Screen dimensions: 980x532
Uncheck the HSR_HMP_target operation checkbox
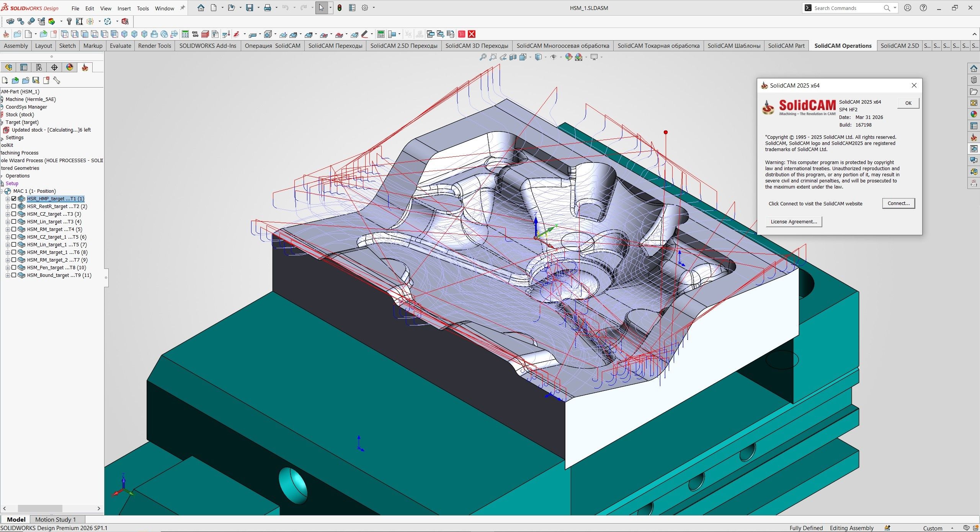[x=14, y=198]
